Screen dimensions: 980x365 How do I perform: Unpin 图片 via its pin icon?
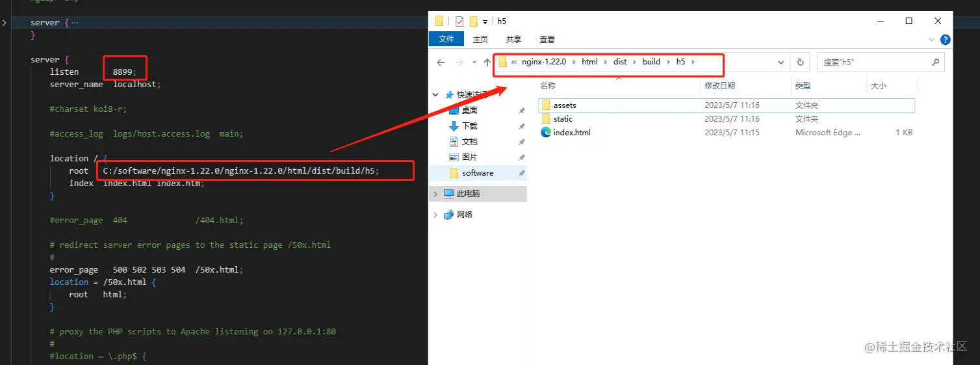(x=521, y=157)
